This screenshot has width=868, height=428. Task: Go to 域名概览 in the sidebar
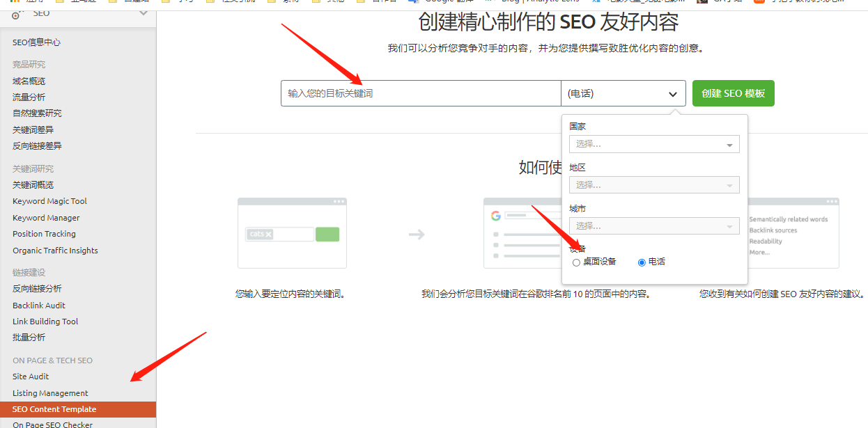(x=29, y=81)
